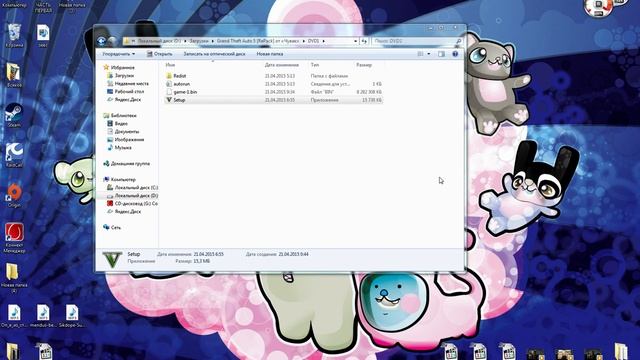This screenshot has width=640, height=360.
Task: Click the Forward navigation arrow in Explorer
Action: click(x=112, y=41)
